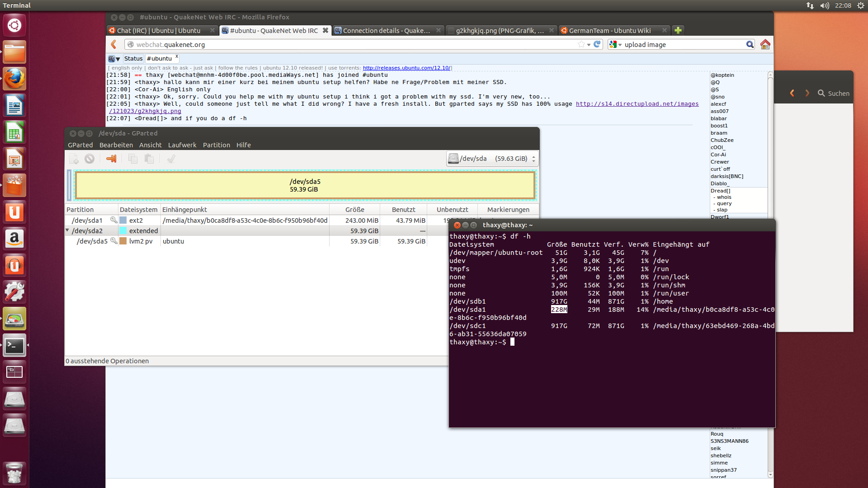Switch to GParted in launcher
The width and height of the screenshot is (868, 488).
pos(14,319)
